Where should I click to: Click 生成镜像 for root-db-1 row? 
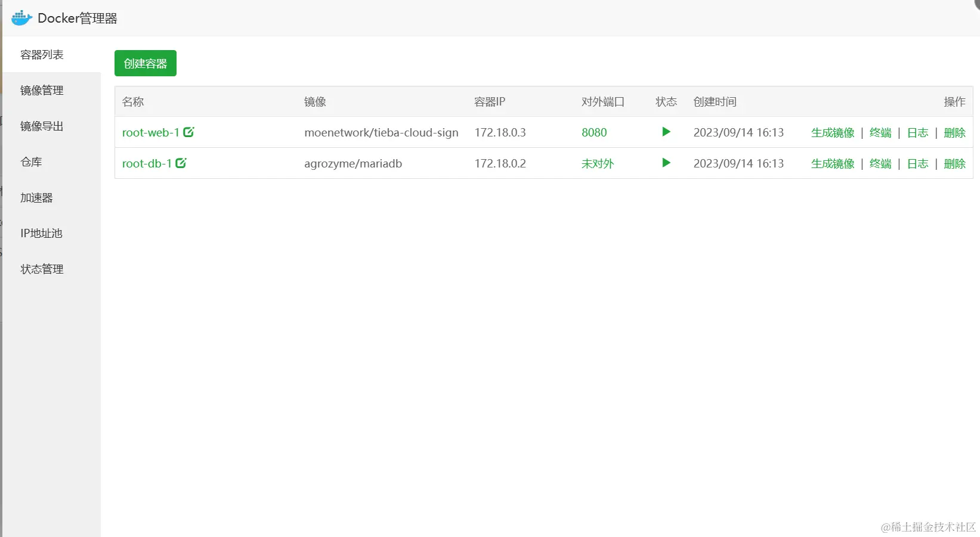point(833,163)
